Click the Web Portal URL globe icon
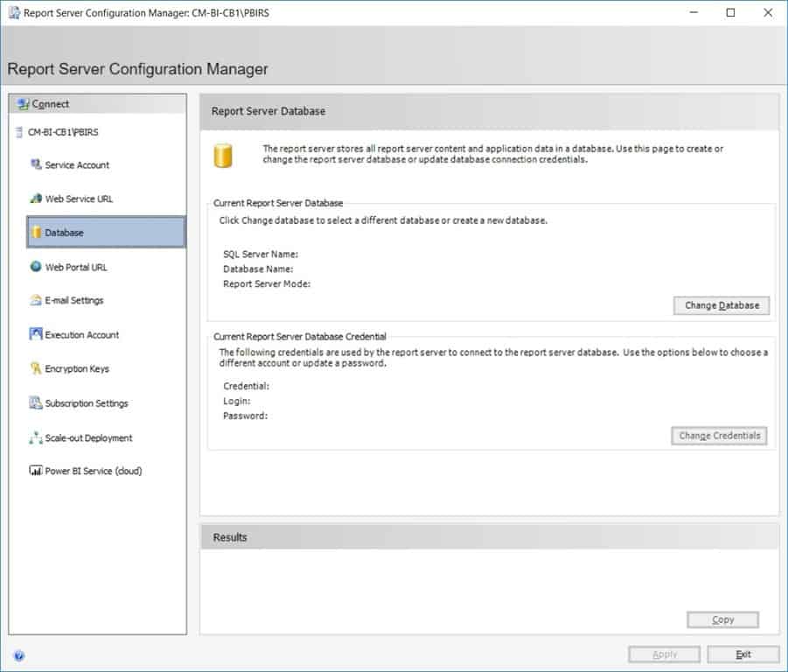This screenshot has height=672, width=788. tap(36, 266)
